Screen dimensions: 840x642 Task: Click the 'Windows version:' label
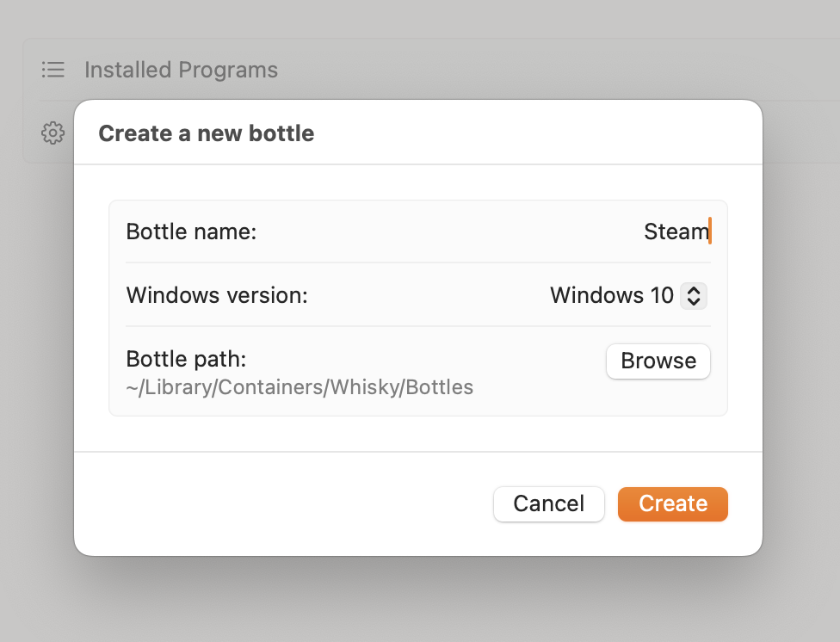(x=217, y=296)
